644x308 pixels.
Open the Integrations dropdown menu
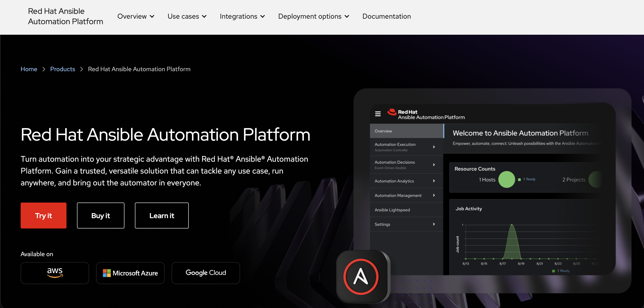pos(242,16)
